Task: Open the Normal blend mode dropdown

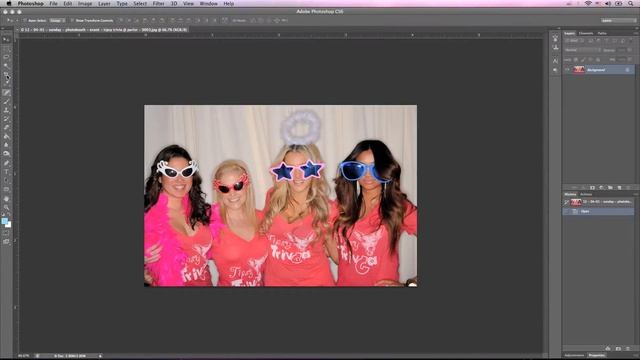Action: coord(582,50)
